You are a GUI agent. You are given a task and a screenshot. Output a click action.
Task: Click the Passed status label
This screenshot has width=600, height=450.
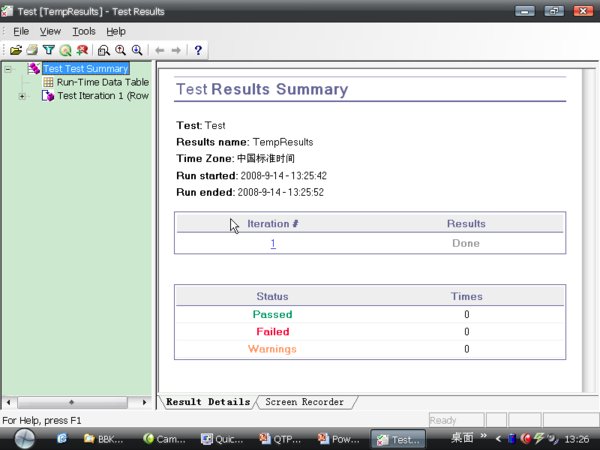click(272, 315)
